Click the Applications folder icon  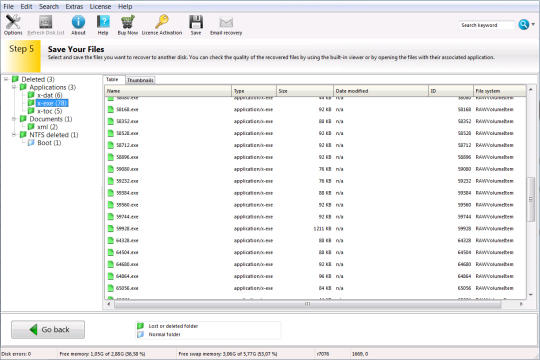(23, 87)
